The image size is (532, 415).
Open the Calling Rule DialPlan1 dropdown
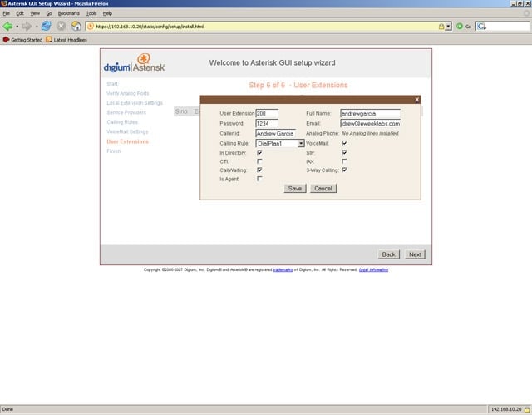click(280, 144)
